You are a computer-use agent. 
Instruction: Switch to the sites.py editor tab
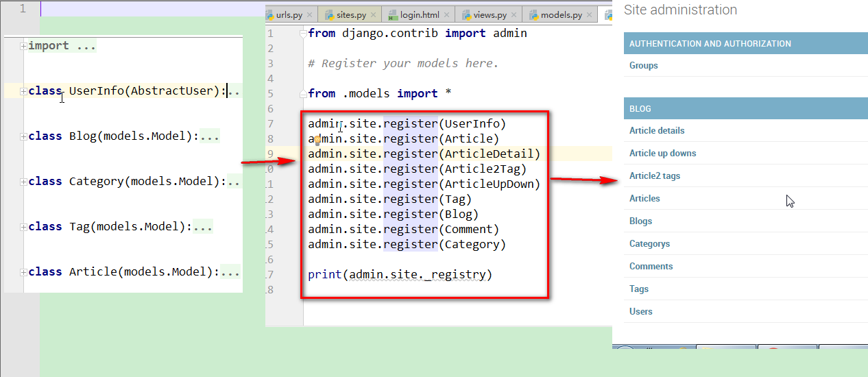pyautogui.click(x=350, y=14)
